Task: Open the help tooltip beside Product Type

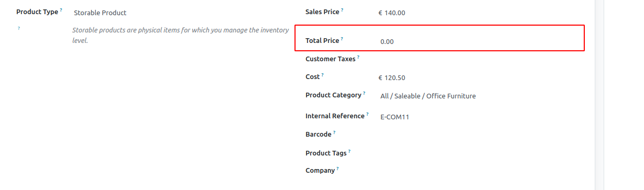Action: tap(61, 10)
